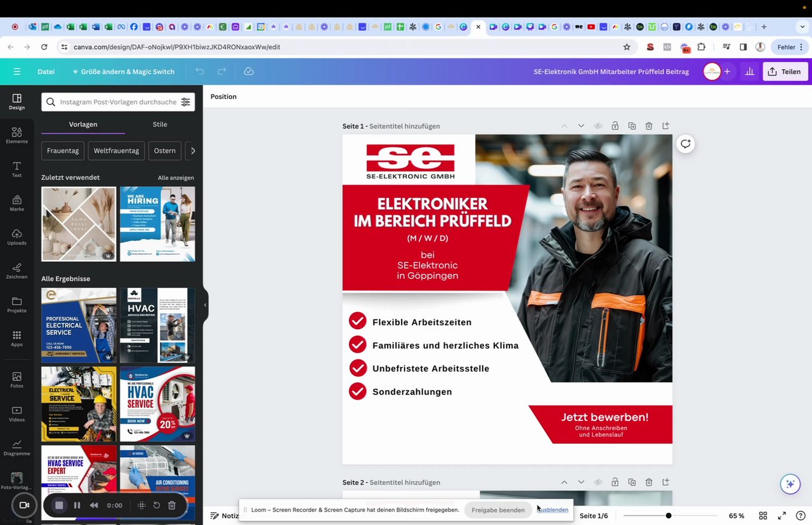Open the Canva hamburger main menu
Viewport: 812px width, 525px height.
16,72
